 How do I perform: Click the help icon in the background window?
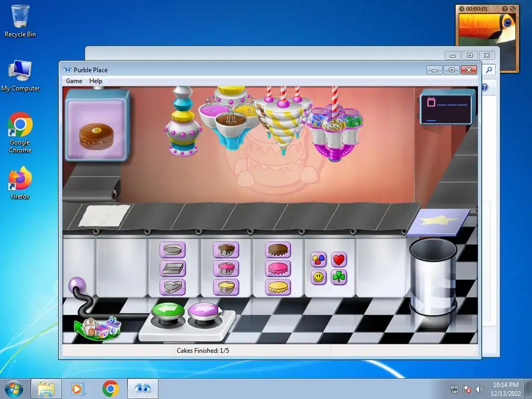coord(485,87)
